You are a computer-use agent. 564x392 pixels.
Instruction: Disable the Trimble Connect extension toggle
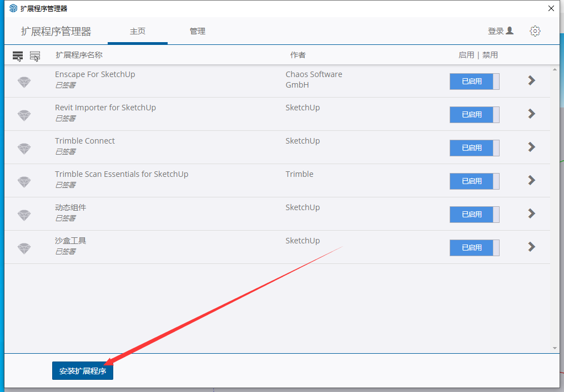point(475,148)
